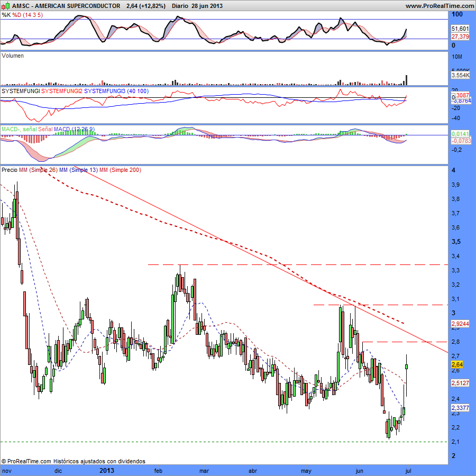Image resolution: width=476 pixels, height=476 pixels.
Task: Click the jul month label on time axis
Action: coord(408,471)
